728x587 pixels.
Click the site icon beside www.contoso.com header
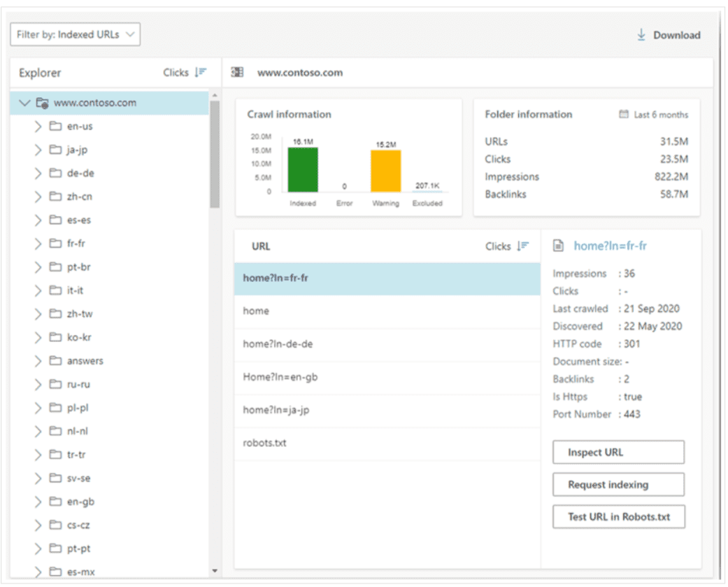tap(237, 73)
